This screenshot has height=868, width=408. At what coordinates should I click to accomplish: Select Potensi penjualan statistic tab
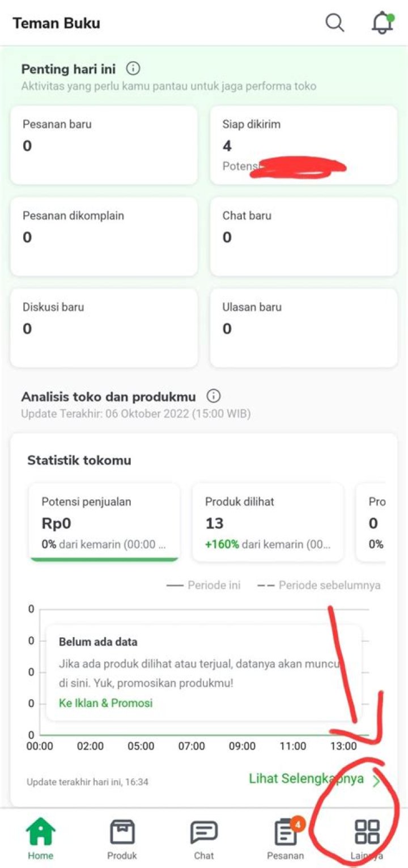[104, 523]
